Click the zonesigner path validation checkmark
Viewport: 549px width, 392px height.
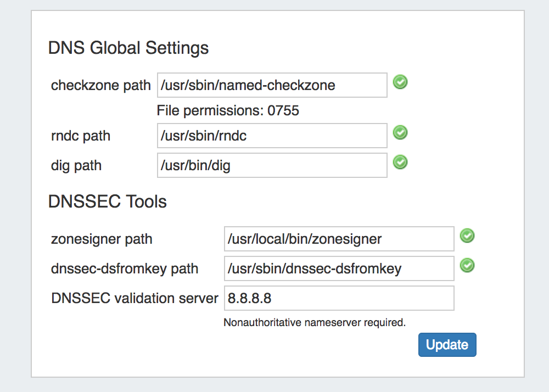click(x=467, y=236)
